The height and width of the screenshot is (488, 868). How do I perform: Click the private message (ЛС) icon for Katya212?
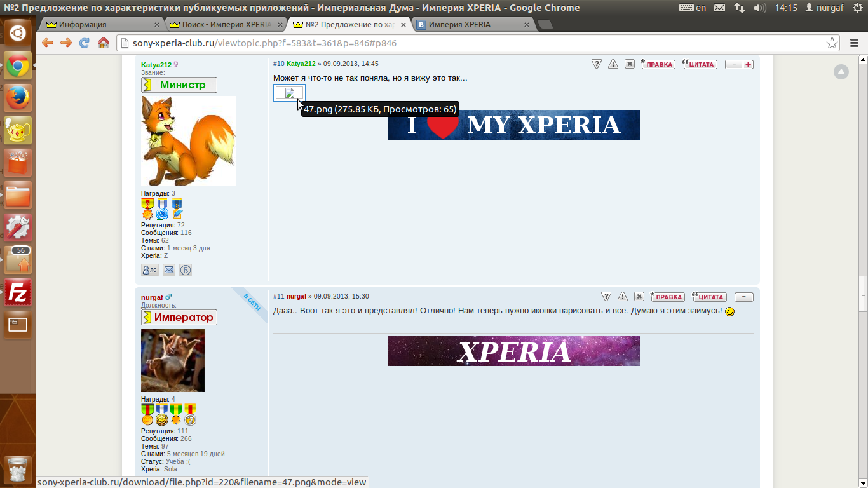click(x=149, y=270)
